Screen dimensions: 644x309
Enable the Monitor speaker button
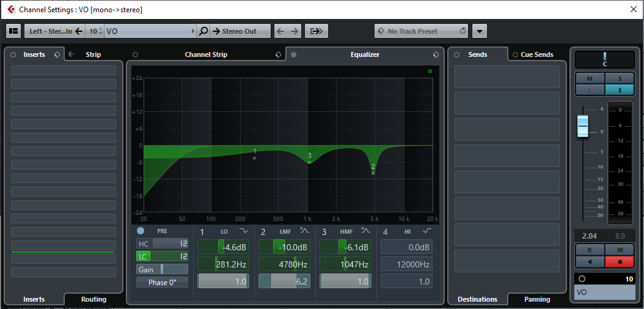tap(590, 261)
